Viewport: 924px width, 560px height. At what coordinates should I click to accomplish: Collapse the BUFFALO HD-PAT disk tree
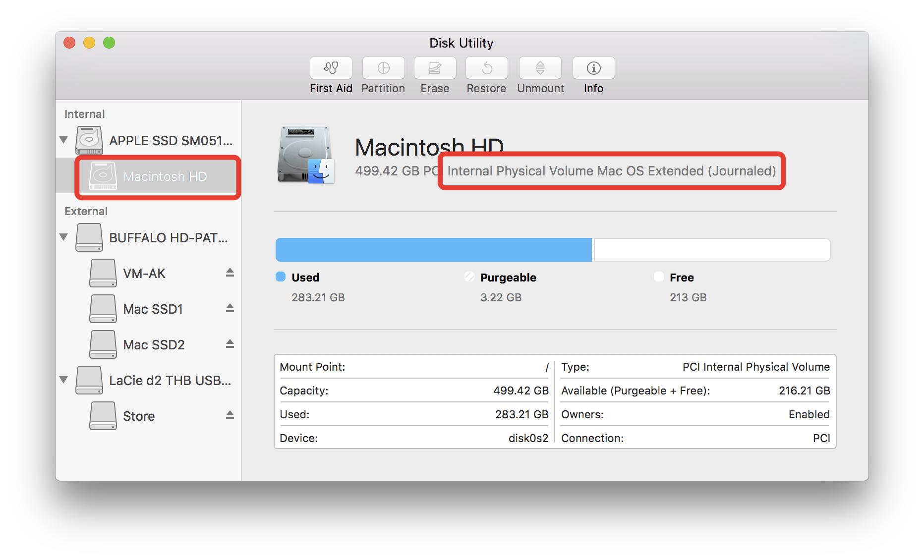pos(64,237)
